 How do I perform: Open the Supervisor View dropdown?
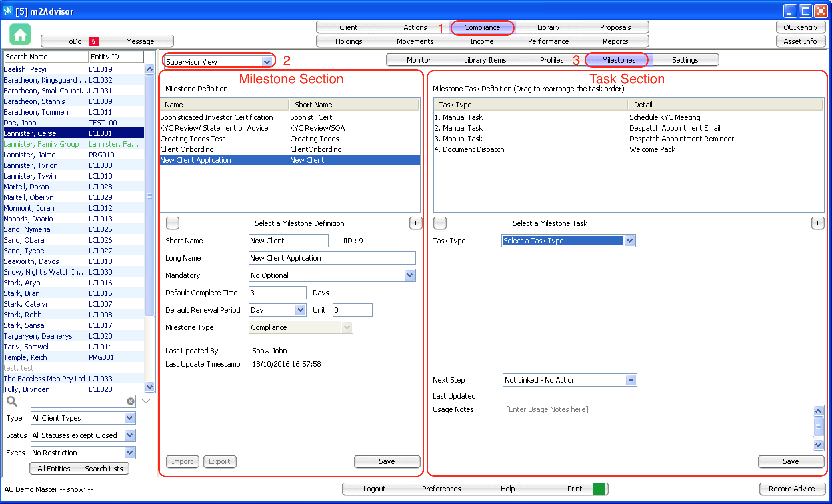pos(267,62)
